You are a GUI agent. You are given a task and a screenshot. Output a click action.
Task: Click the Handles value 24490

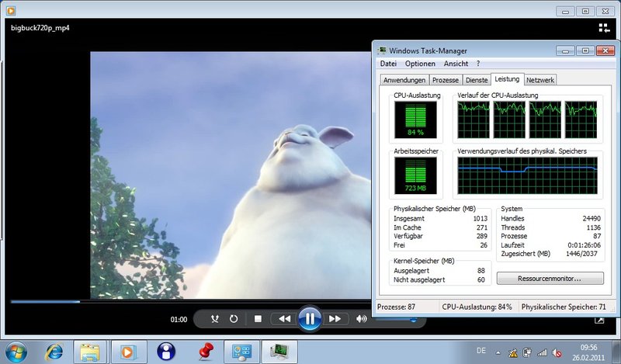pyautogui.click(x=592, y=219)
